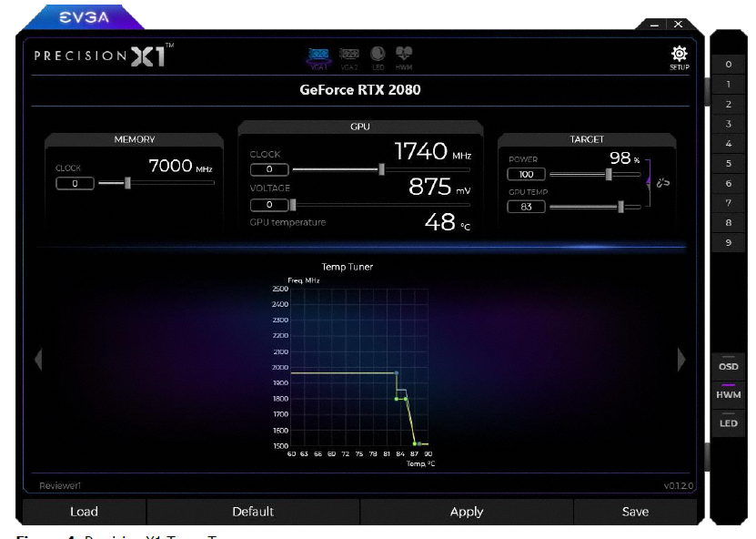Viewport: 756px width, 539px height.
Task: Select profile slot 5
Action: [729, 163]
